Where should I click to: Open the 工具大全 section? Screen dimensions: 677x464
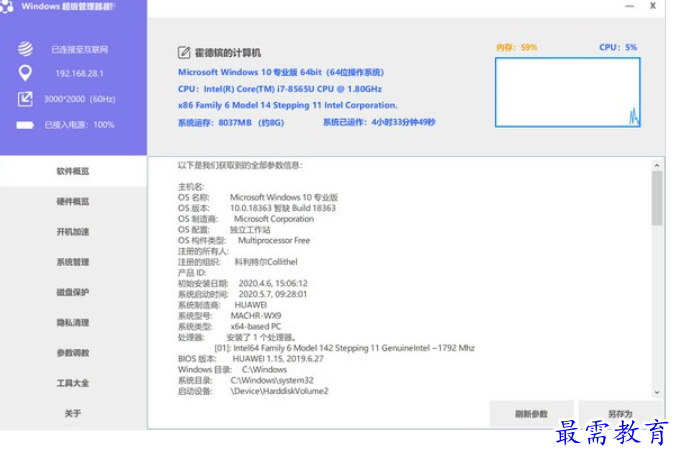tap(73, 382)
